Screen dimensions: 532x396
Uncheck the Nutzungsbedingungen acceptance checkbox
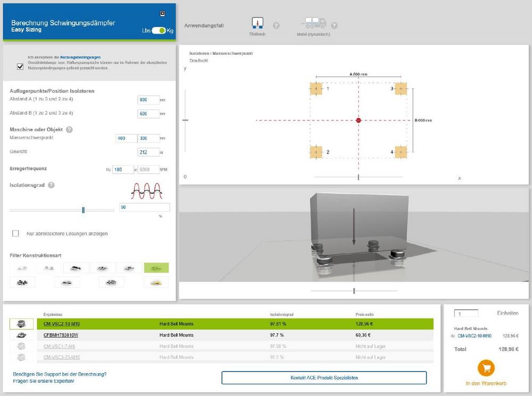coord(20,66)
